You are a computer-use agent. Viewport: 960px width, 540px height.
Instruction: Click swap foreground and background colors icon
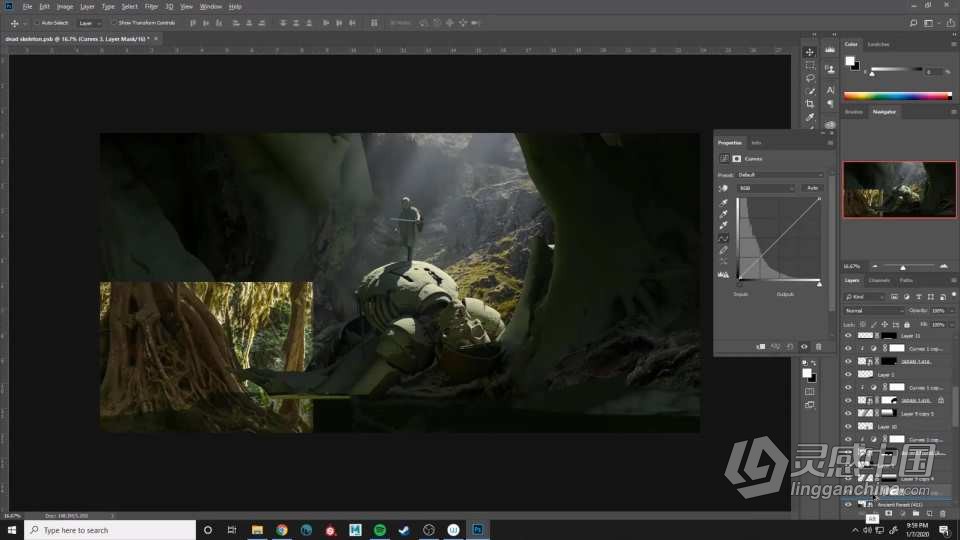[813, 363]
